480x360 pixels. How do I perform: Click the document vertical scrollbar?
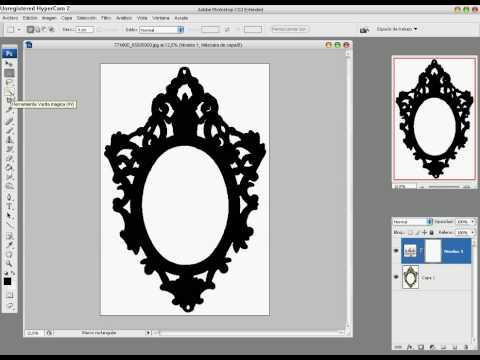(348, 190)
